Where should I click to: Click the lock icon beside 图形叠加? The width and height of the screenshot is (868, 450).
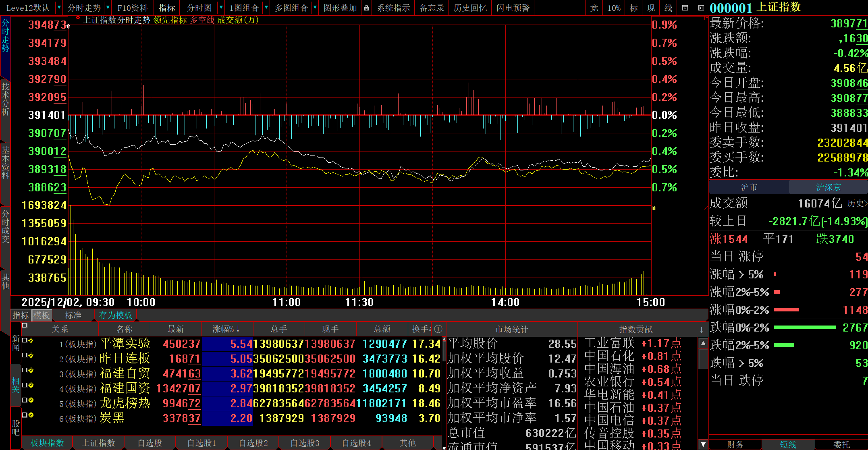pyautogui.click(x=366, y=8)
